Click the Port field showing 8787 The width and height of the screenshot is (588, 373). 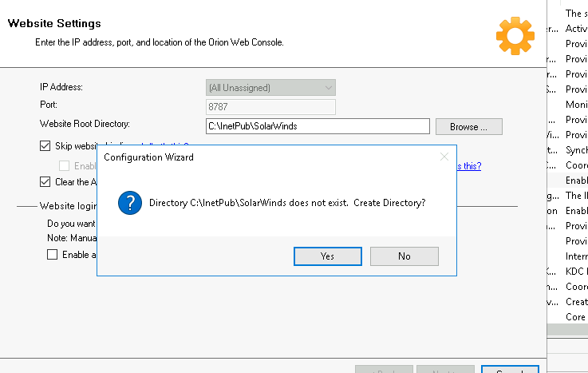[x=270, y=107]
